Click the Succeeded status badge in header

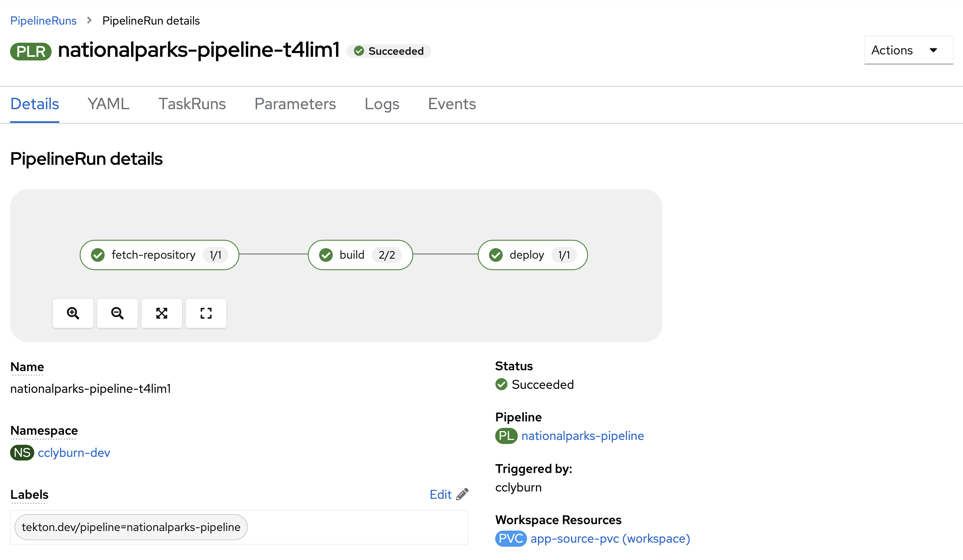pyautogui.click(x=389, y=51)
